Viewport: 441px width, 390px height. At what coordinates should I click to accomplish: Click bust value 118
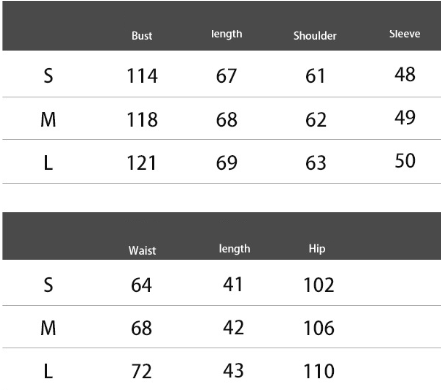tap(142, 120)
